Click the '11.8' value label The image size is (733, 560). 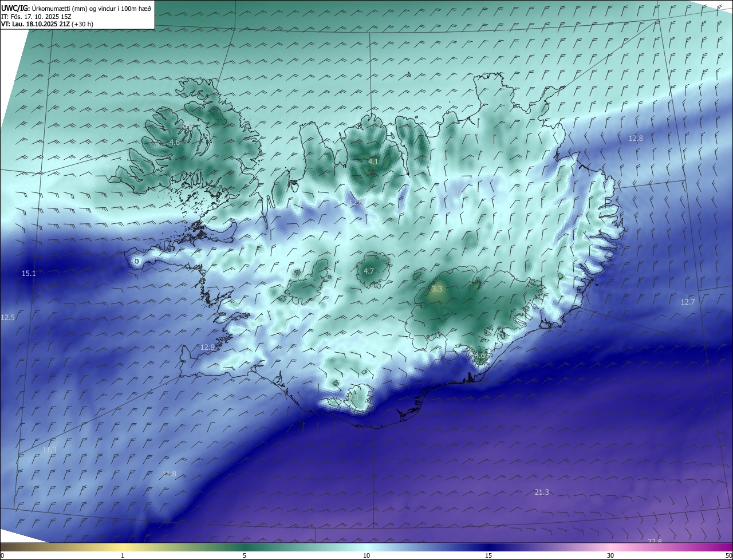169,474
